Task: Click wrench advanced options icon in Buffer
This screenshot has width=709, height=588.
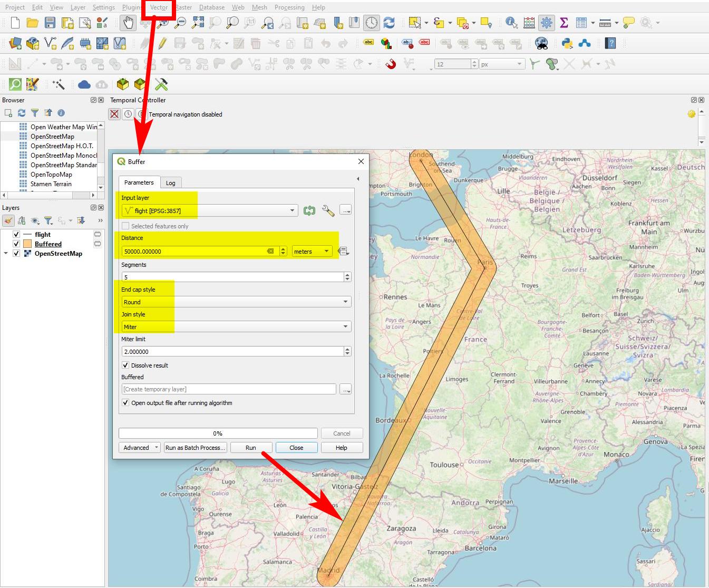Action: pos(328,211)
